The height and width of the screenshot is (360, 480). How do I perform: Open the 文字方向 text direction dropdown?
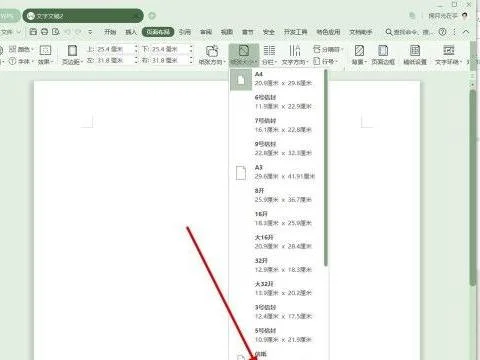(x=295, y=55)
